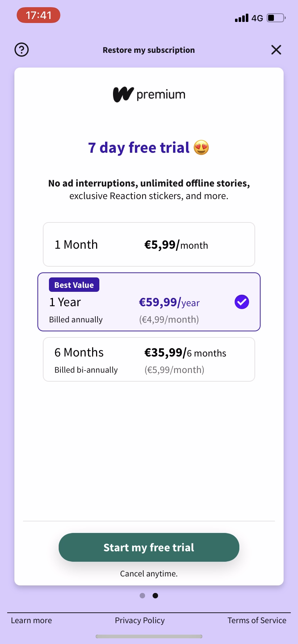
Task: Tap the cellular signal bars icon
Action: [x=240, y=18]
